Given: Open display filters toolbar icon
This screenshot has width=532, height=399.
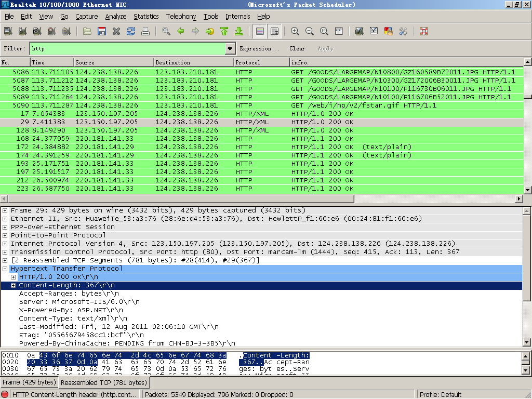Looking at the screenshot, I should (374, 31).
